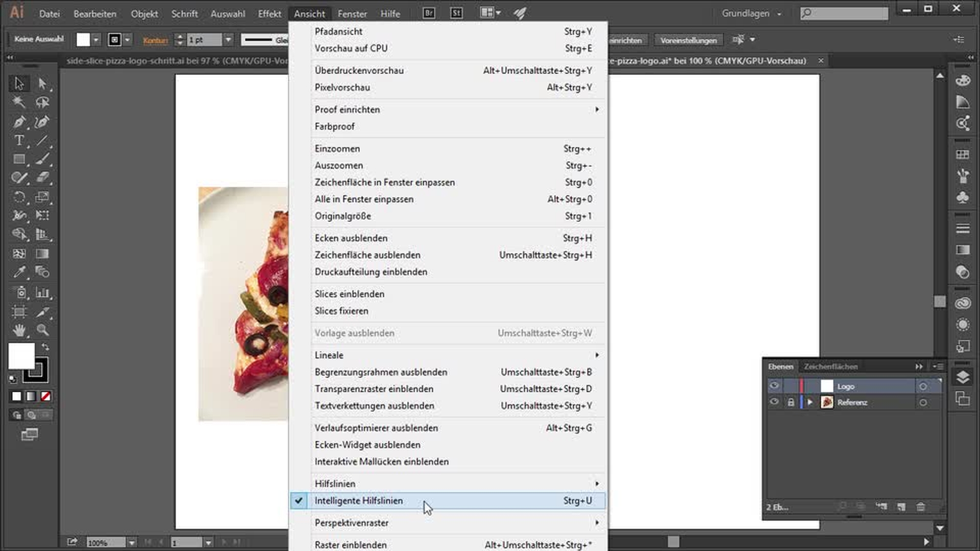Open the Lineale submenu
This screenshot has height=551, width=980.
click(x=329, y=355)
